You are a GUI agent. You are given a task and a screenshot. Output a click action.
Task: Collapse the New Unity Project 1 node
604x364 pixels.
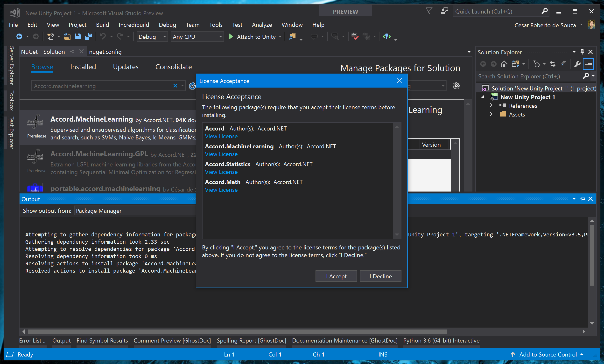(482, 97)
